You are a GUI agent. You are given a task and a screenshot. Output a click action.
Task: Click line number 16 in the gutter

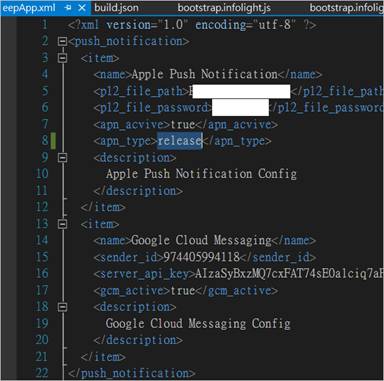point(42,274)
